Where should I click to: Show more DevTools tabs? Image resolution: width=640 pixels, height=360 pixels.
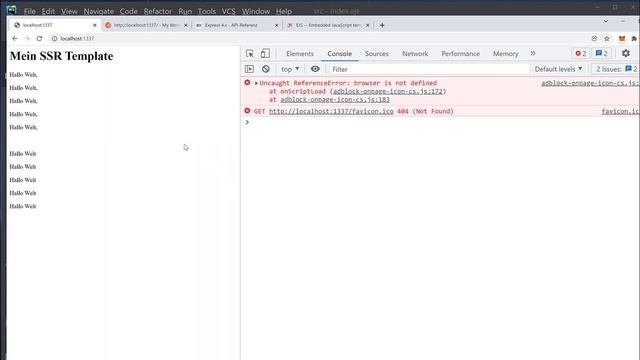pyautogui.click(x=533, y=53)
